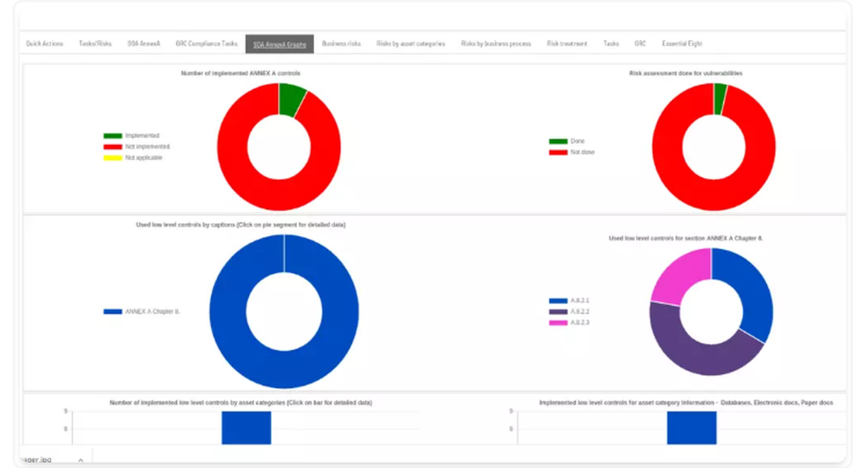Switch to the GRC tab
The image size is (868, 468).
point(641,43)
